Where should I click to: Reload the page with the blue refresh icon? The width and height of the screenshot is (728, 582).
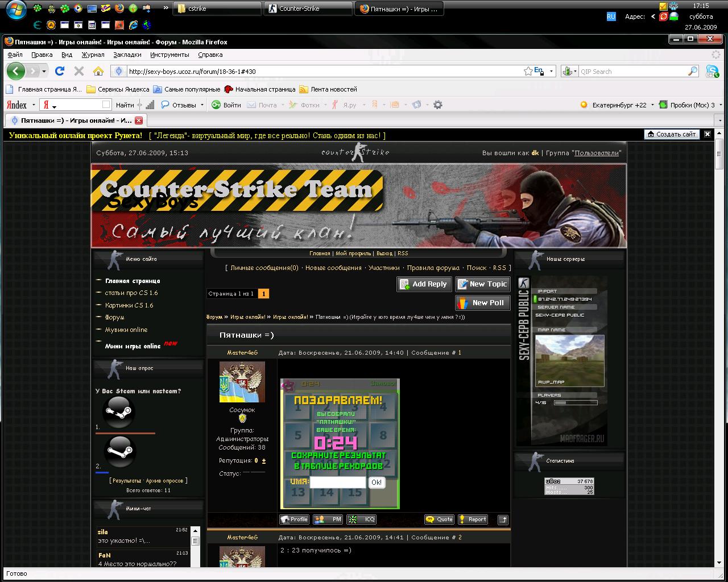(60, 71)
